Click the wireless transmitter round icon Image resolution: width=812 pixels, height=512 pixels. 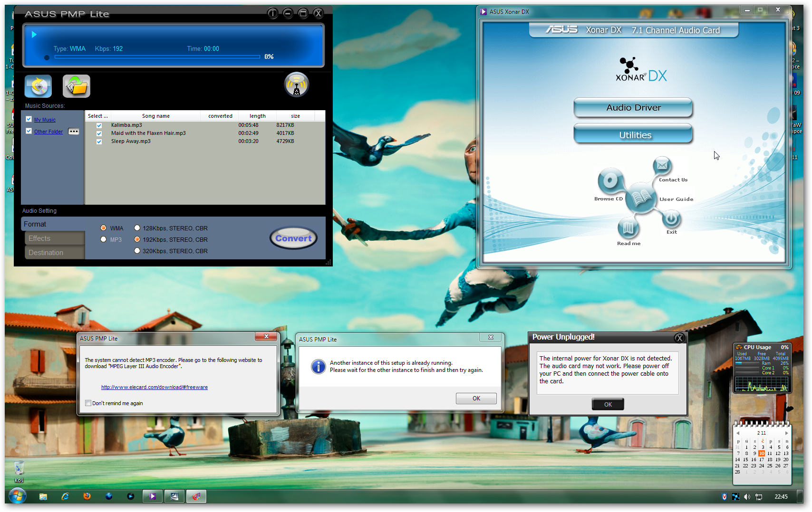[297, 85]
